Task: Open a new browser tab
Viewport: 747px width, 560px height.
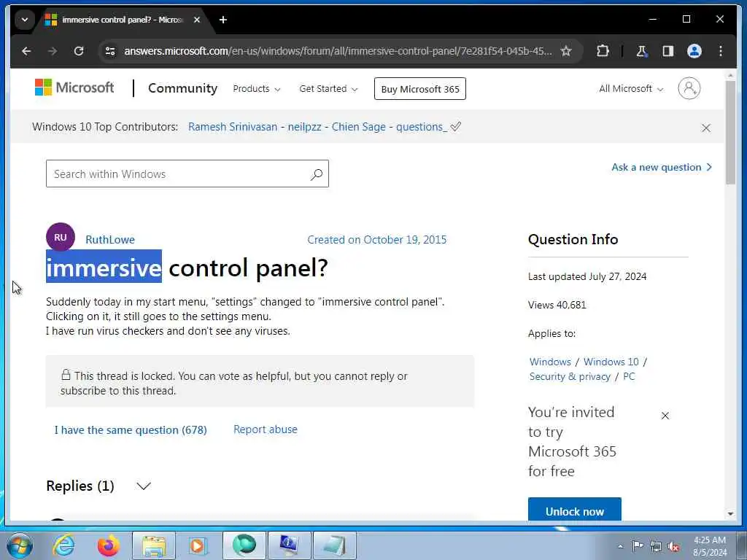Action: tap(223, 20)
